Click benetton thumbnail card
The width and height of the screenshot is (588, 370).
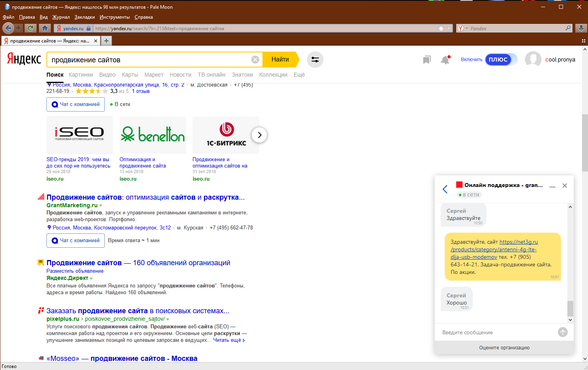[x=153, y=135]
